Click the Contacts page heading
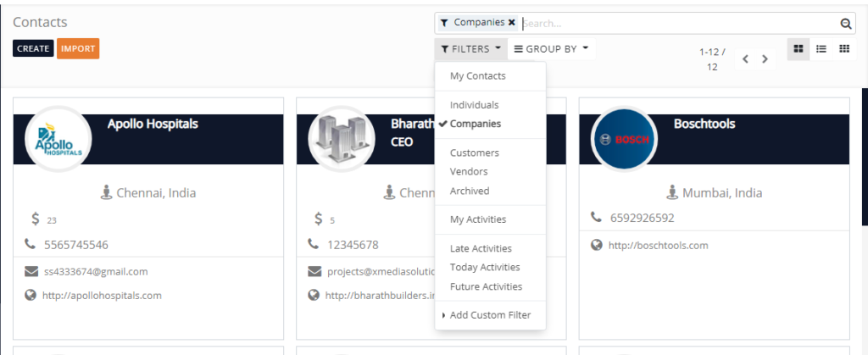This screenshot has width=868, height=355. tap(40, 22)
